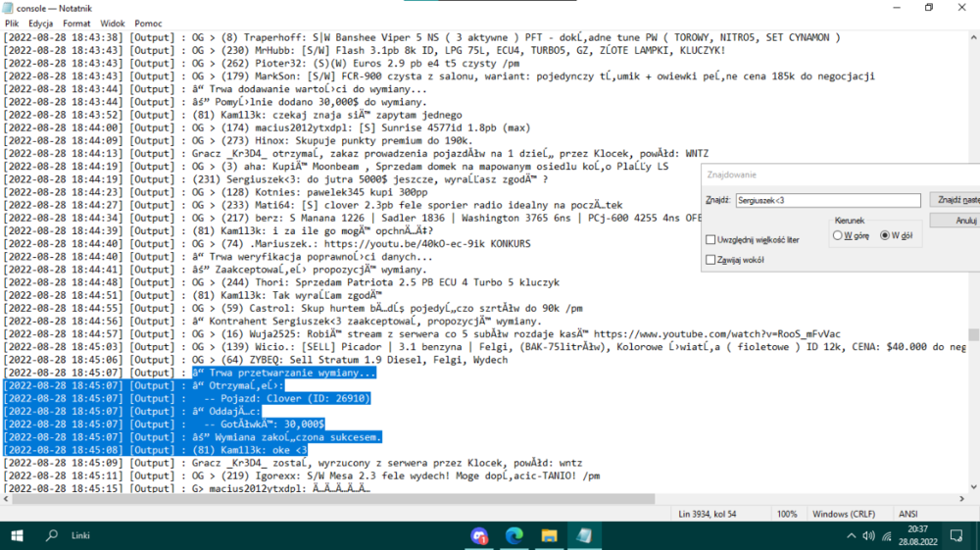Click Notepad icon in taskbar

pos(584,535)
